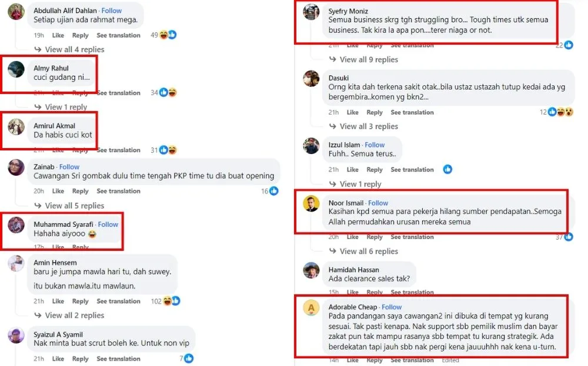
Task: Expand all 4 replies under Abdullah's comment
Action: [74, 50]
